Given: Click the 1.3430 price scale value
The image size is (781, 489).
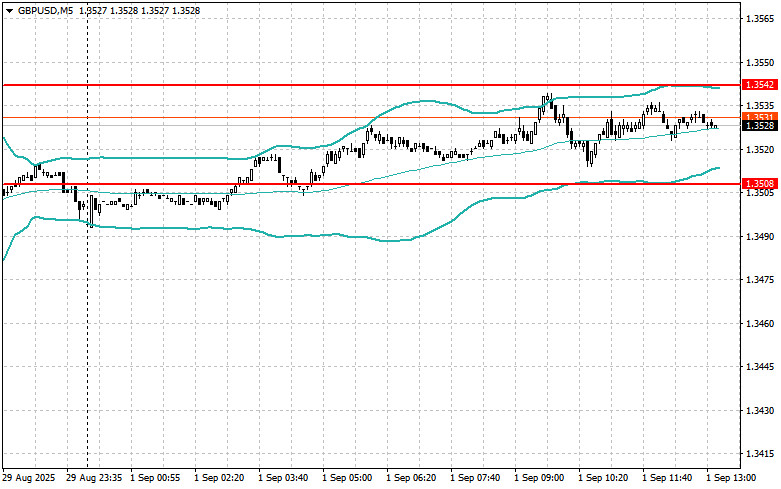Looking at the screenshot, I should 760,411.
